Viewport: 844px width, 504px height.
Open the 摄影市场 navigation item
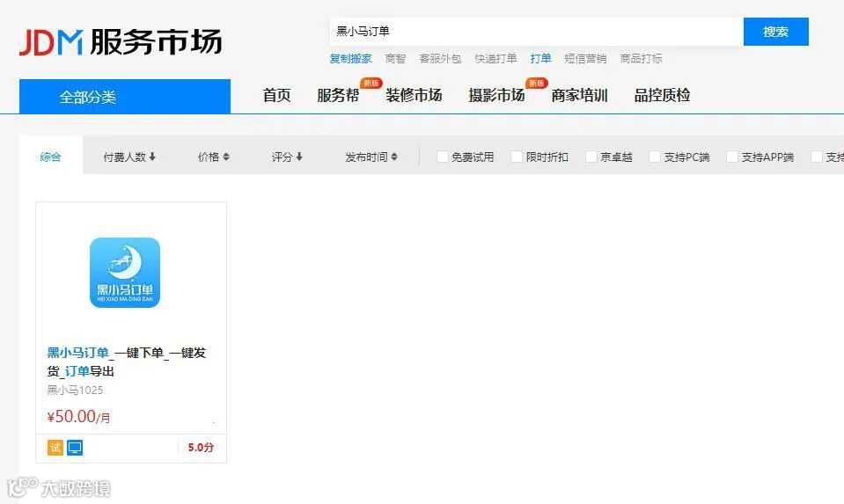point(496,96)
